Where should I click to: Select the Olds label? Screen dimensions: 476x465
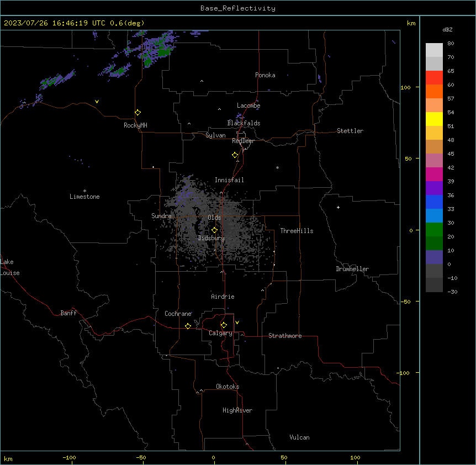[214, 218]
